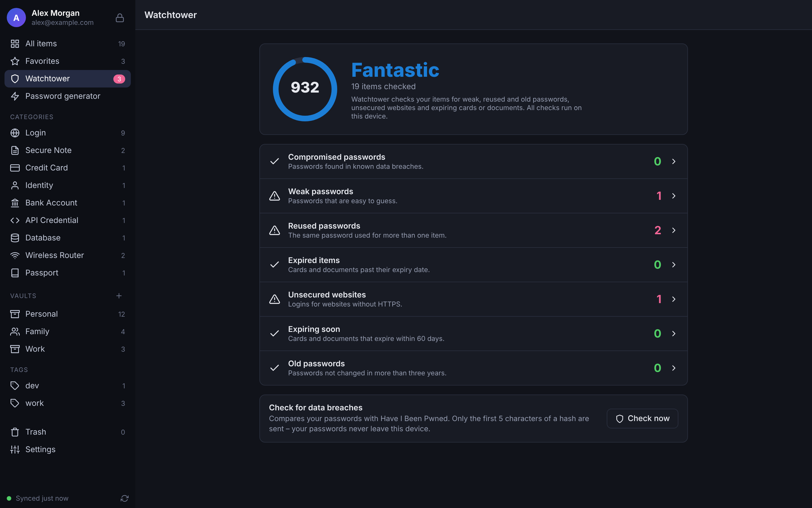The width and height of the screenshot is (812, 508).
Task: Click the "Synced just now" status
Action: (42, 498)
